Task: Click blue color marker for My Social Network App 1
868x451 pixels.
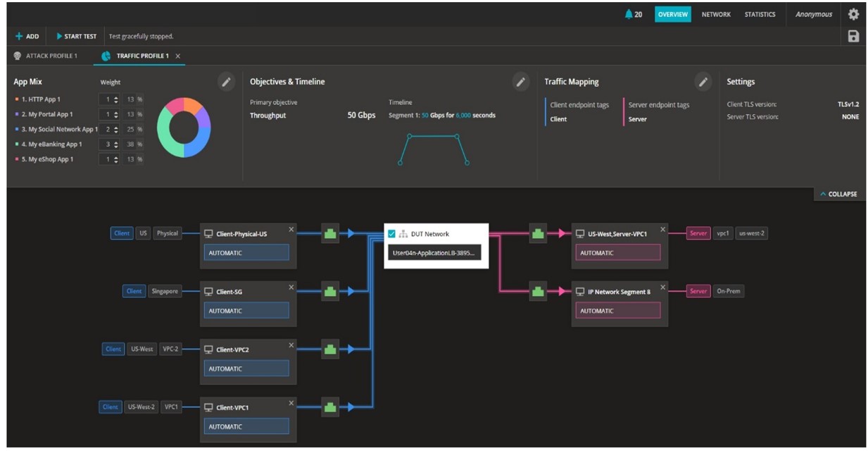Action: [x=16, y=129]
